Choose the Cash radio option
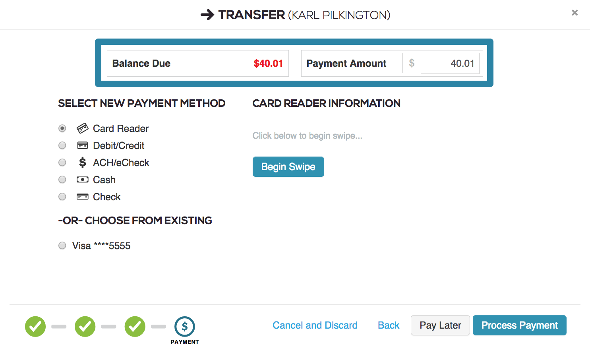The height and width of the screenshot is (364, 590). pyautogui.click(x=62, y=180)
